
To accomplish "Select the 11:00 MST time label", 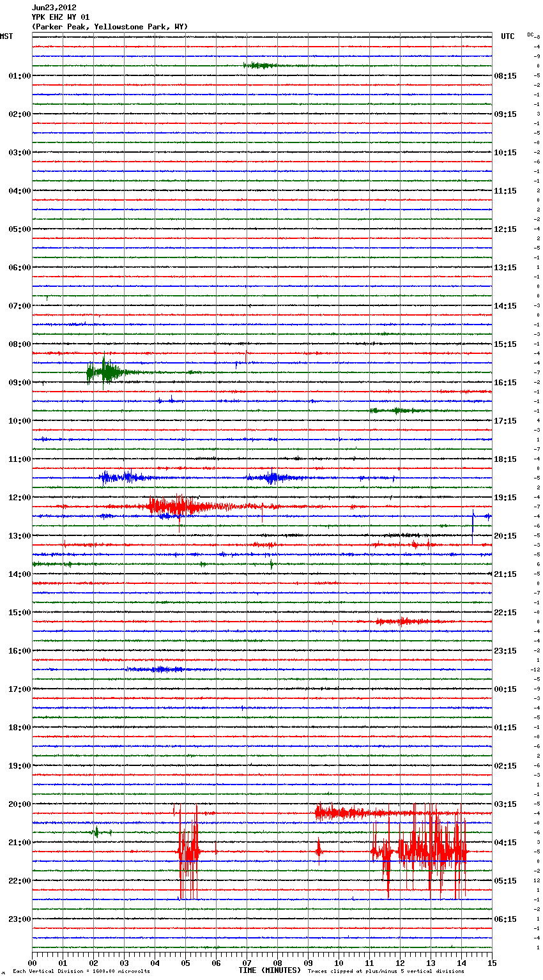I will [20, 459].
